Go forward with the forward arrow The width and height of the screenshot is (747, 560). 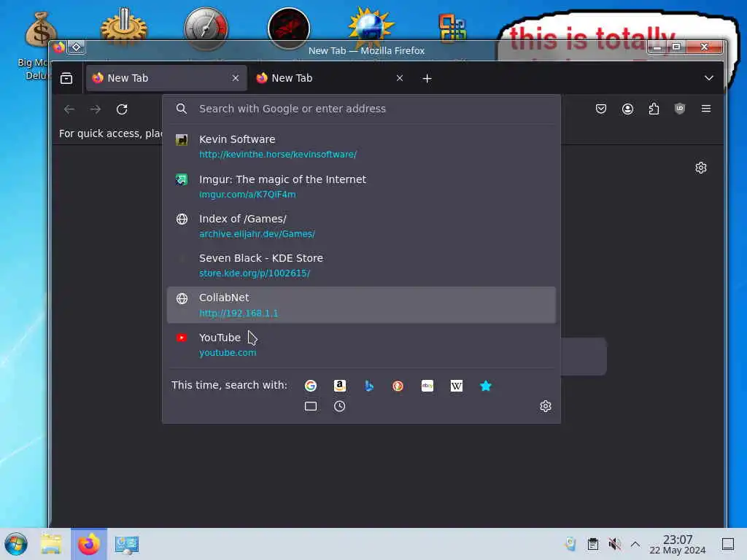tap(96, 109)
